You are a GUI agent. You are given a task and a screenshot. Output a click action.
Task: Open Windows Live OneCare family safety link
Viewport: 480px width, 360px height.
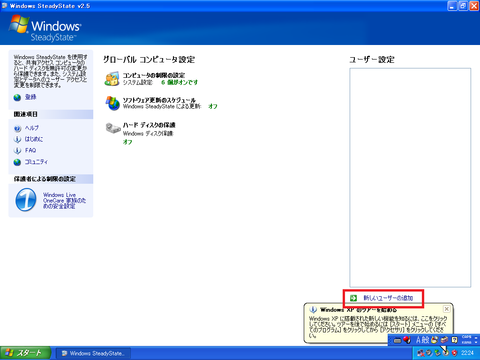64,200
